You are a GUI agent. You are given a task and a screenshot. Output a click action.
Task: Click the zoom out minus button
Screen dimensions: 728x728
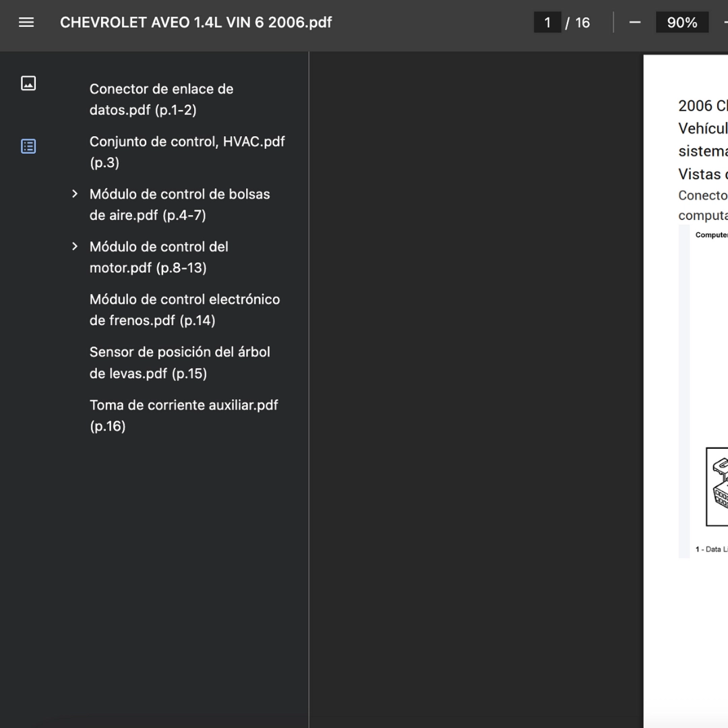pos(635,22)
